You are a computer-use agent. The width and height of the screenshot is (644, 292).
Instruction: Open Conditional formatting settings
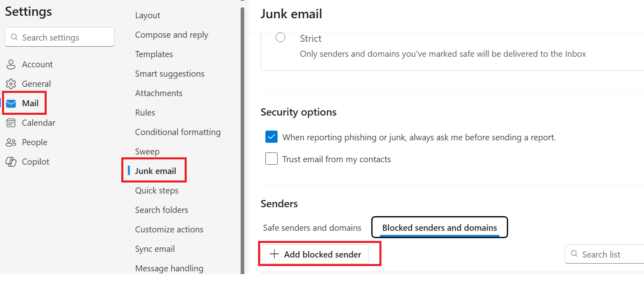tap(178, 132)
